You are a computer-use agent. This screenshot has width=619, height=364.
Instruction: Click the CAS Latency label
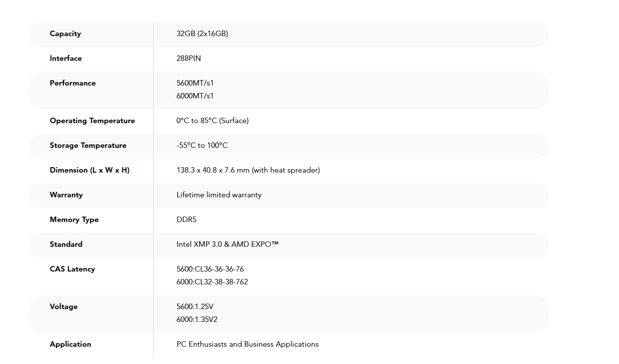pyautogui.click(x=72, y=269)
